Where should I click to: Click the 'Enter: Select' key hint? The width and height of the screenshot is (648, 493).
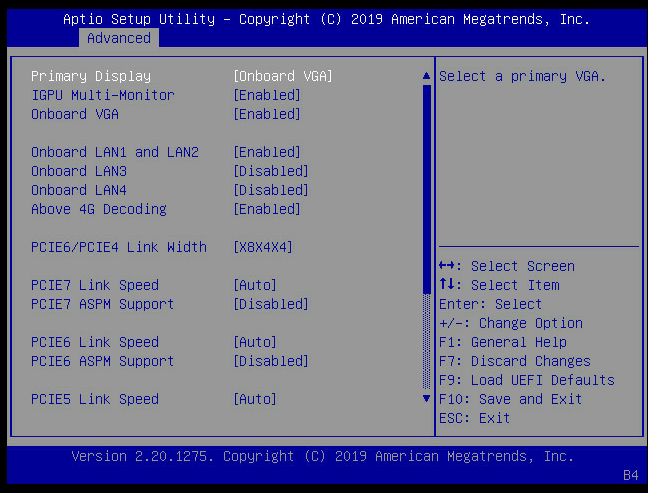490,304
